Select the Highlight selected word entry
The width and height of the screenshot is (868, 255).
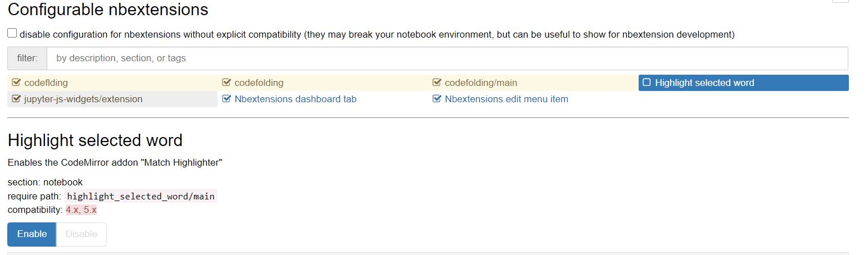coord(704,83)
